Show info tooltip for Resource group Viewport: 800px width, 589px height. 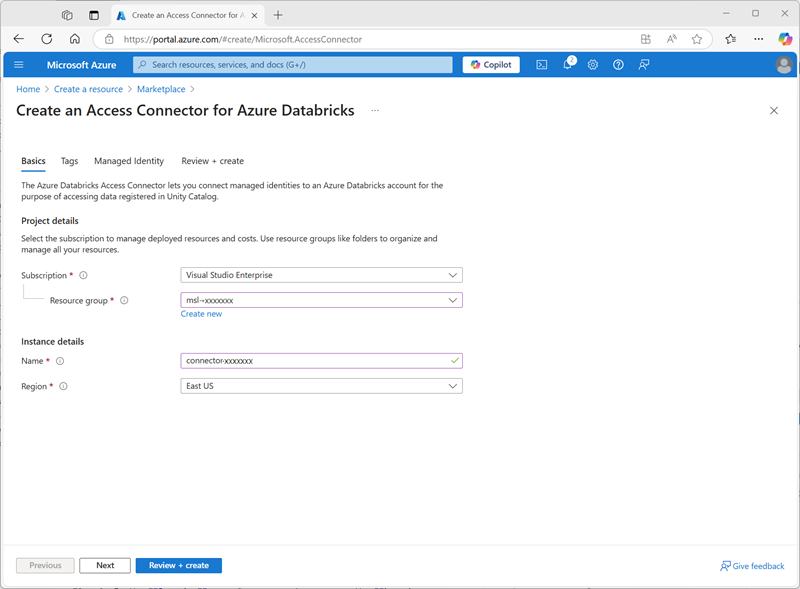point(124,300)
